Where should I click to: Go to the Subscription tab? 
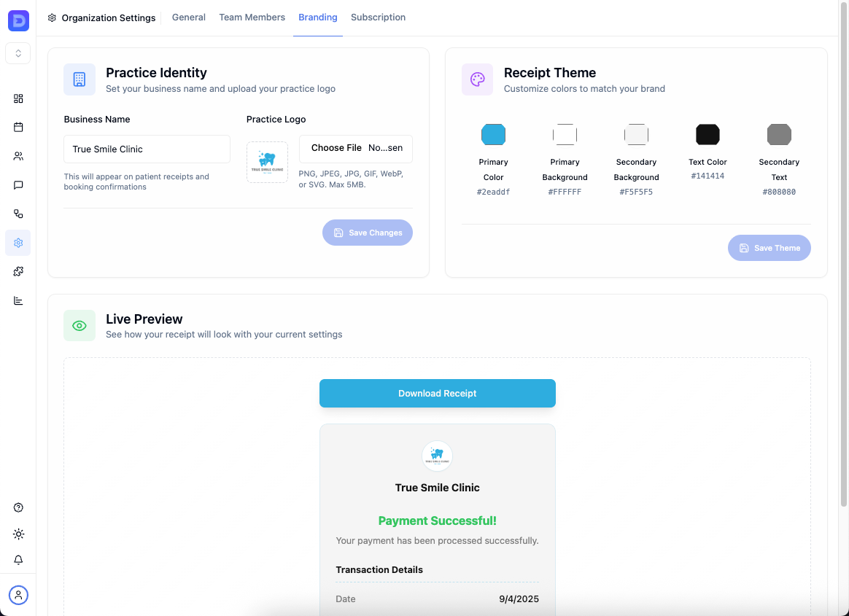(378, 17)
